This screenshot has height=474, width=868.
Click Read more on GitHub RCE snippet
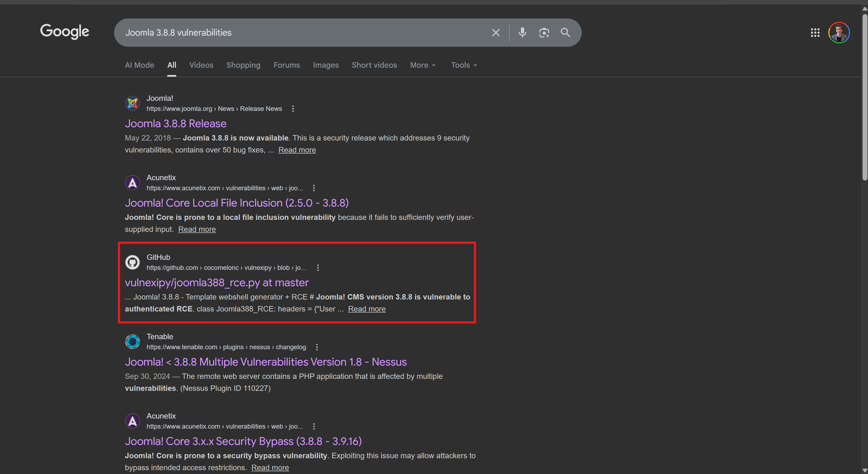[x=367, y=309]
